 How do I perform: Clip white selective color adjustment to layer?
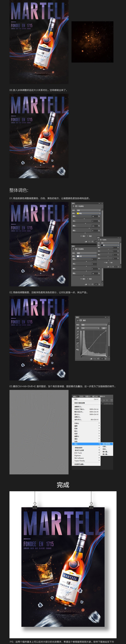click(x=86, y=284)
